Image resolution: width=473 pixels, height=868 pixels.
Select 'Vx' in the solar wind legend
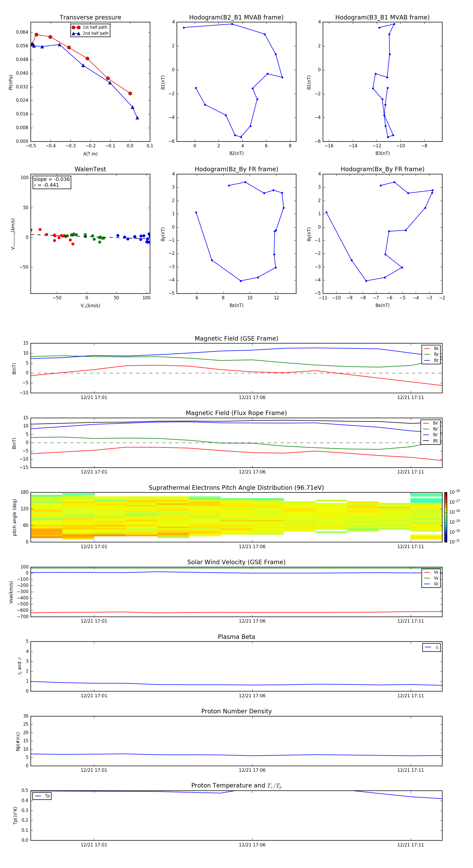pyautogui.click(x=431, y=572)
